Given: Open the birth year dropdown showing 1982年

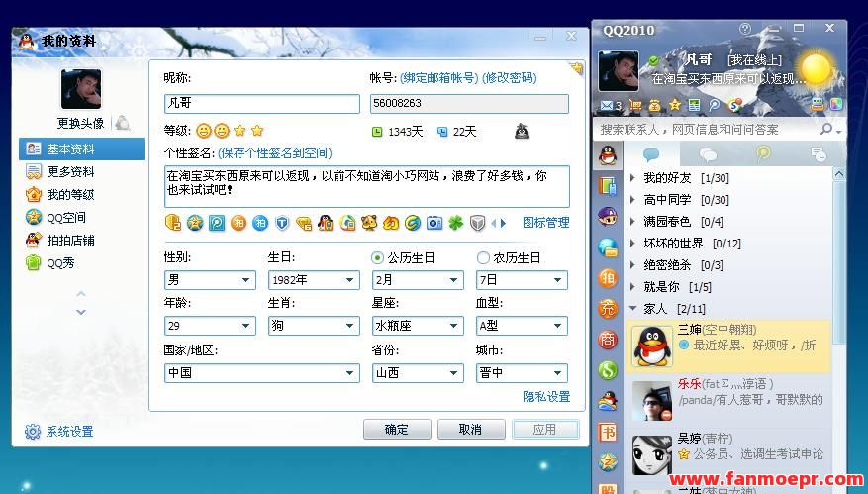Looking at the screenshot, I should click(314, 280).
